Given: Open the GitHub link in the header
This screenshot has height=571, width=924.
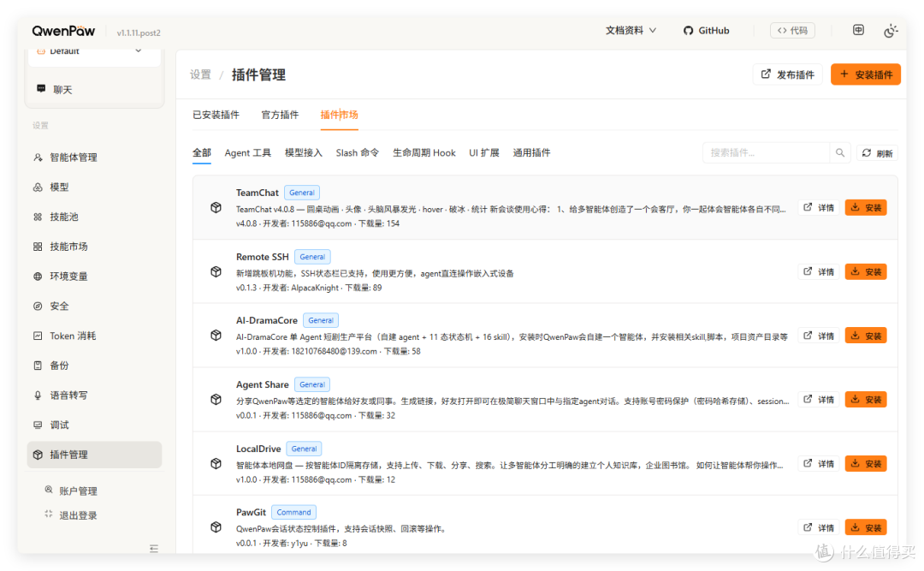Looking at the screenshot, I should click(706, 31).
